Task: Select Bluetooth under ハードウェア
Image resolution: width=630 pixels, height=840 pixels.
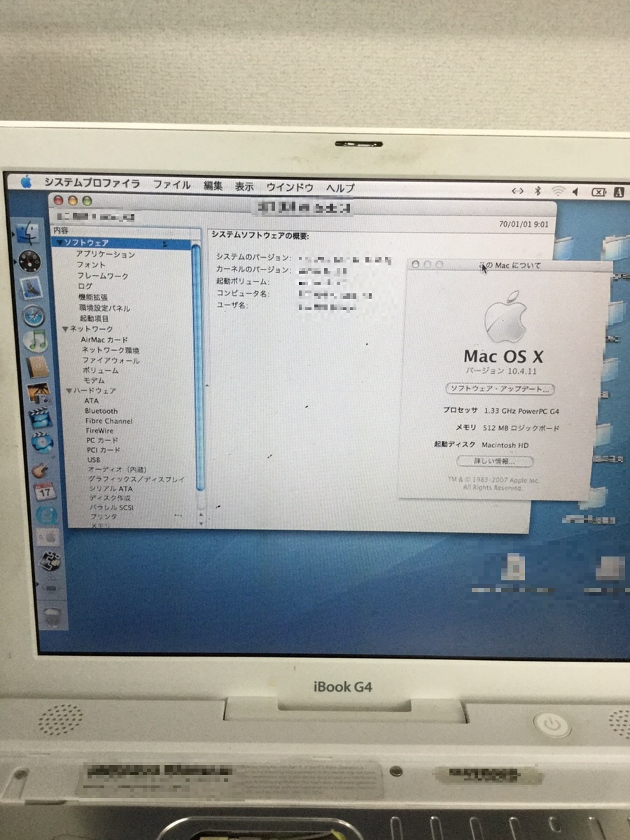Action: point(101,411)
